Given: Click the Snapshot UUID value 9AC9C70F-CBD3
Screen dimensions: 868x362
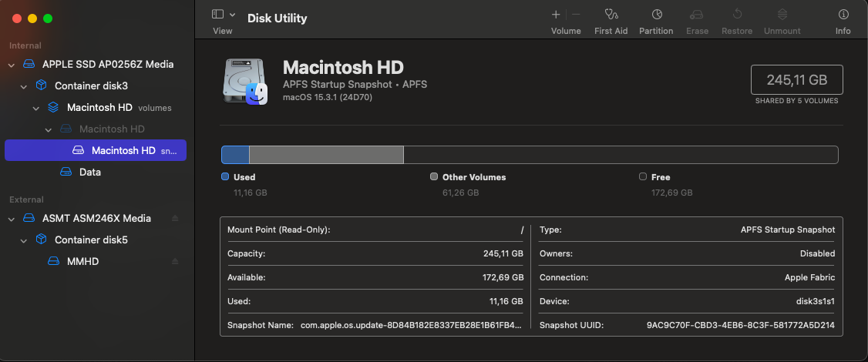Looking at the screenshot, I should click(x=741, y=326).
